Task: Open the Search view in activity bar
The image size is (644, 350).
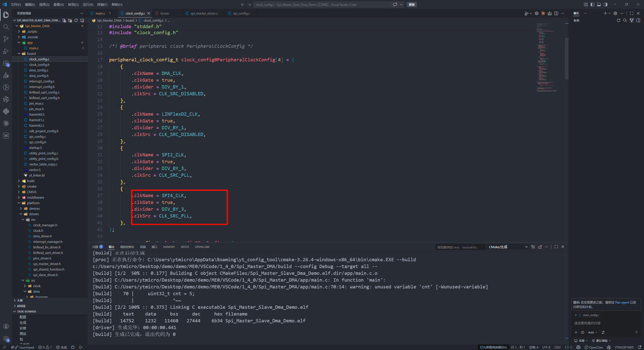Action: (x=6, y=27)
